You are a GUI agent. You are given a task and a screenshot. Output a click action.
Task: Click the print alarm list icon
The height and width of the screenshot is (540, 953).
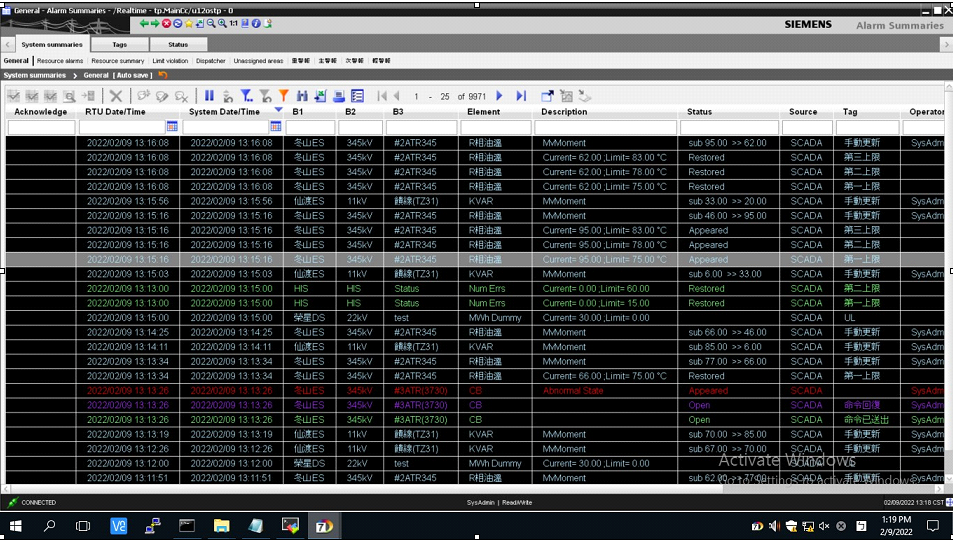pyautogui.click(x=339, y=96)
